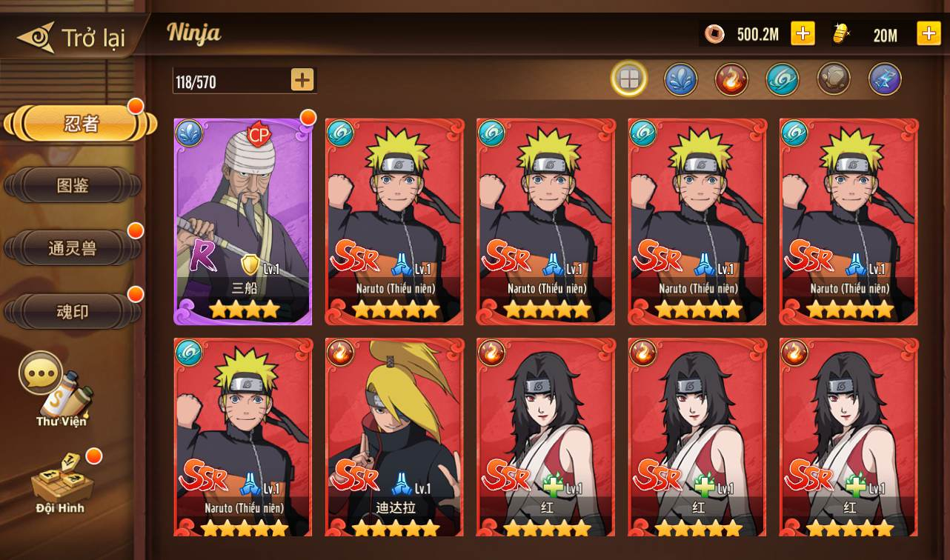950x560 pixels.
Task: Switch to the 忍者 tab
Action: click(80, 124)
